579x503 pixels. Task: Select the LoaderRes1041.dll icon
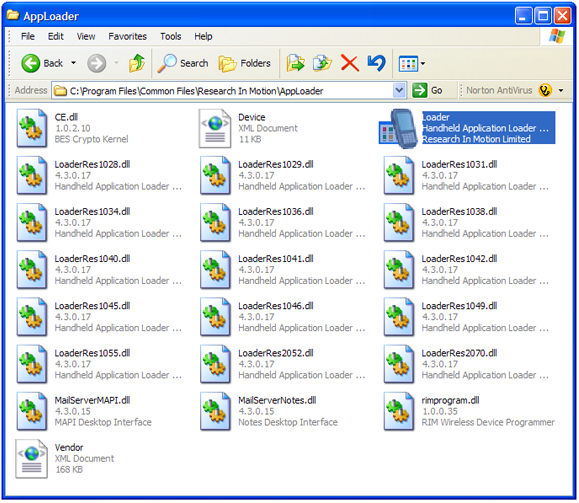pyautogui.click(x=215, y=270)
